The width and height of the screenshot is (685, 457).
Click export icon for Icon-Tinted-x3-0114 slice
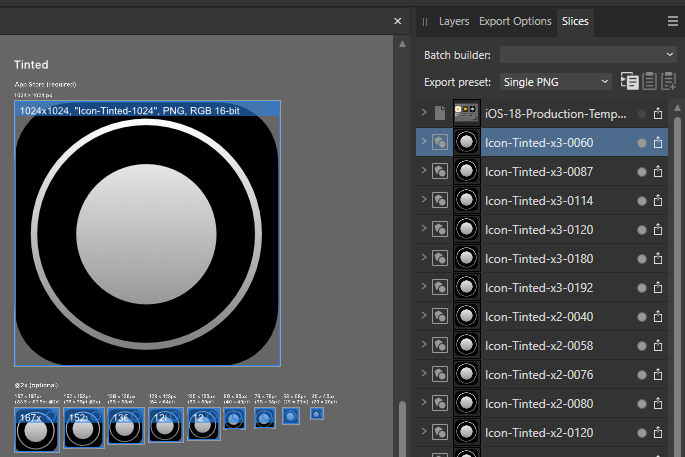tap(658, 201)
